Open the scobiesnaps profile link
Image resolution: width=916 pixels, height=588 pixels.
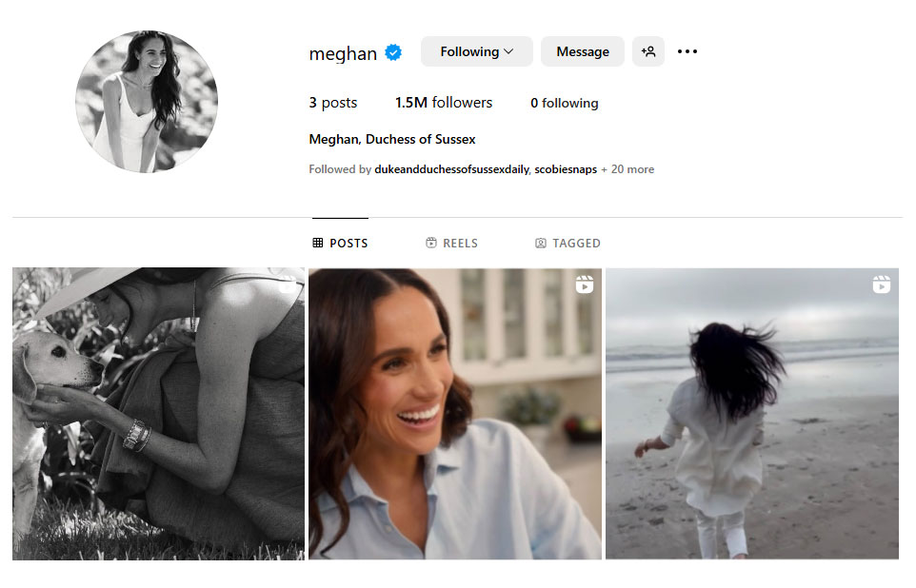[x=566, y=169]
